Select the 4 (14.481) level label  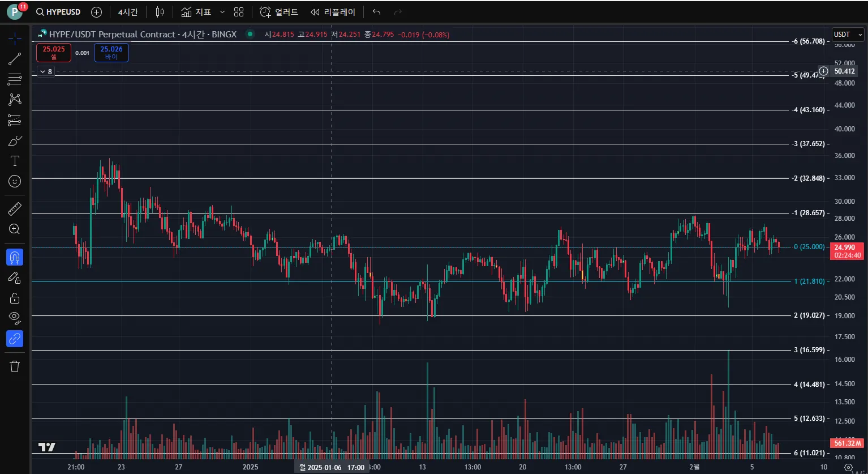coord(809,385)
